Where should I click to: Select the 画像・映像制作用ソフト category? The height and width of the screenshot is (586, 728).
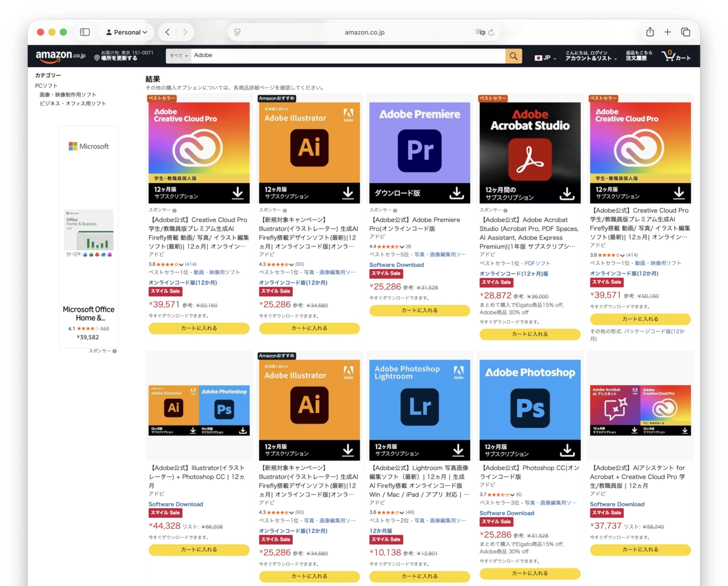coord(68,95)
